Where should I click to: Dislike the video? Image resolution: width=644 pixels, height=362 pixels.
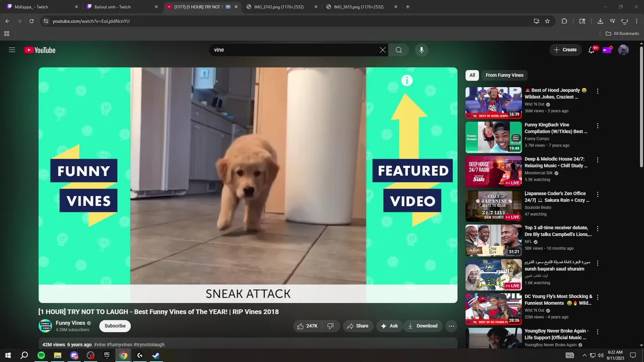331,326
